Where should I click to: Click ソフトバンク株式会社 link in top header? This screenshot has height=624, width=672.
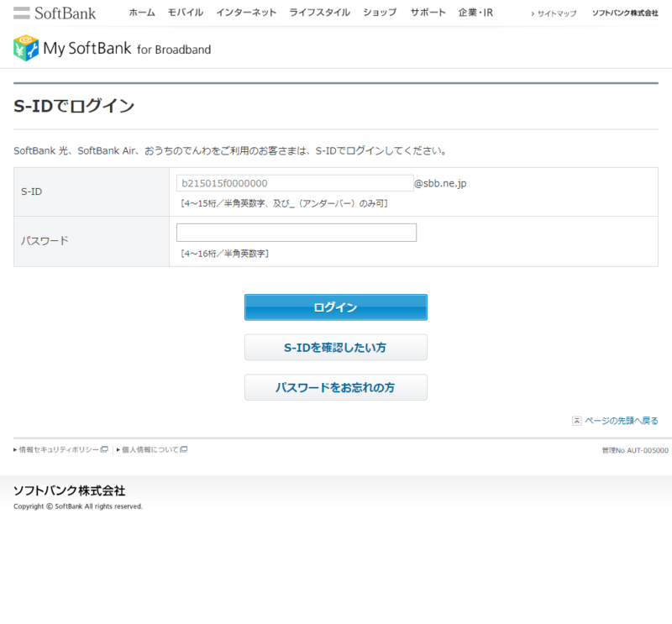pyautogui.click(x=625, y=13)
